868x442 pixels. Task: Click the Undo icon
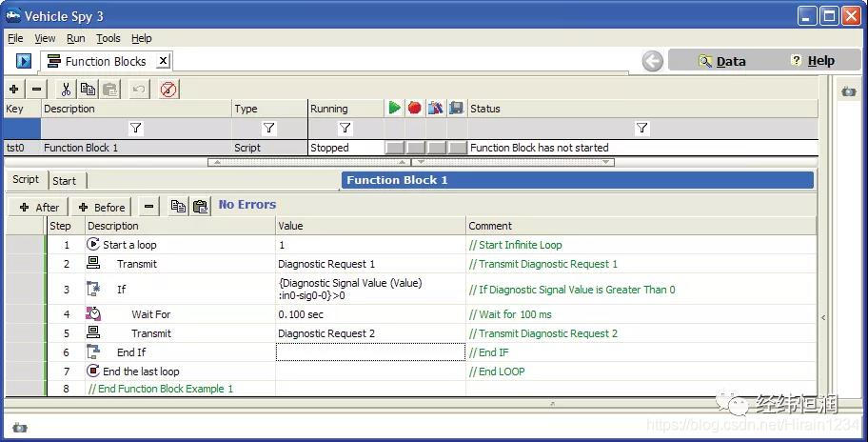click(x=139, y=89)
